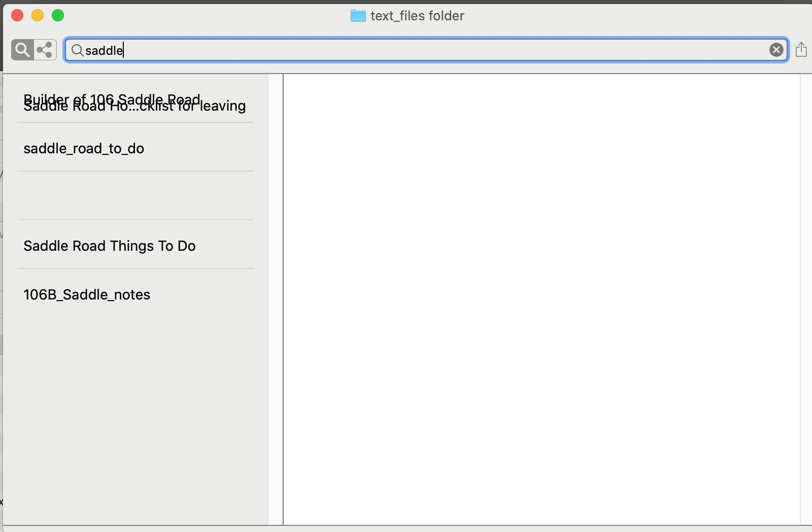
Task: Click the magnifier icon inside search field
Action: point(77,50)
